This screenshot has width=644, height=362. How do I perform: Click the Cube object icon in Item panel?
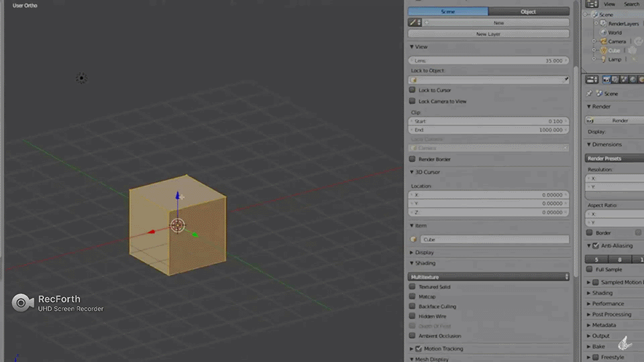[x=414, y=239]
